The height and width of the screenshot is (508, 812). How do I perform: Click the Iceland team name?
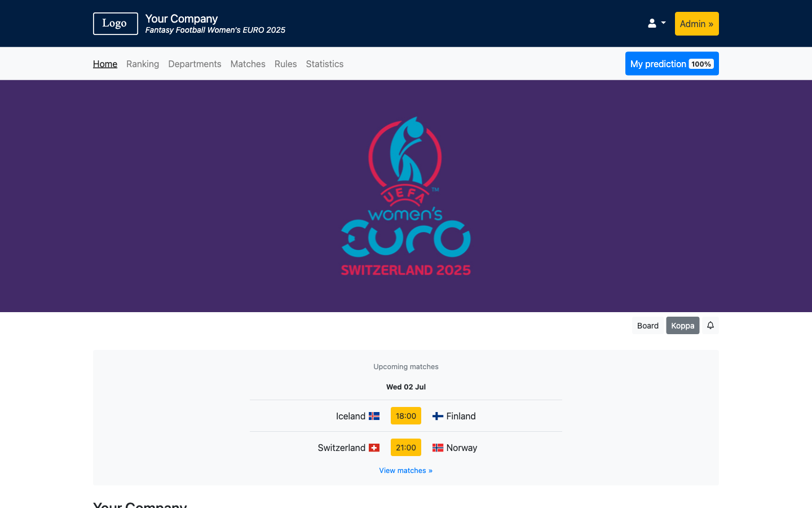(x=351, y=416)
